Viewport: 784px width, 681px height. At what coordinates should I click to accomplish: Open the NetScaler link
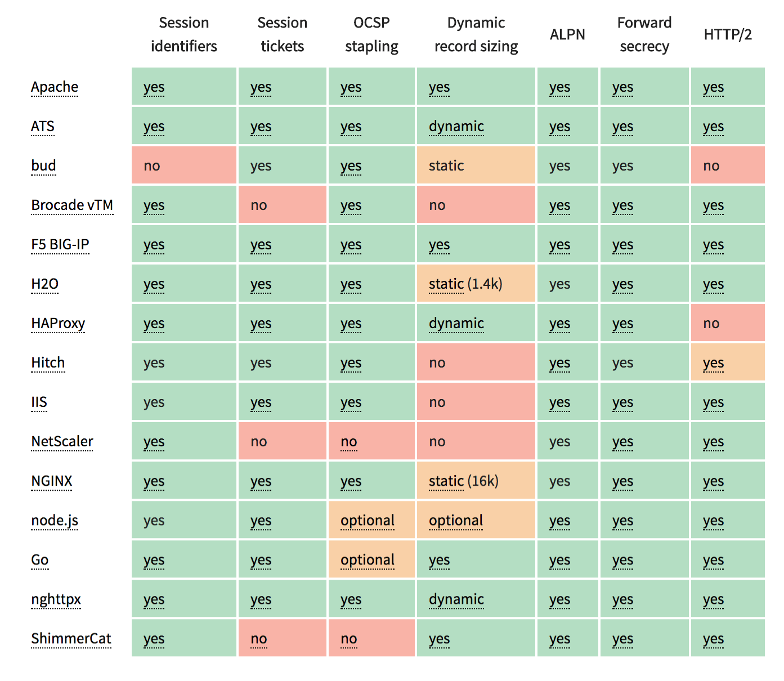click(x=62, y=442)
